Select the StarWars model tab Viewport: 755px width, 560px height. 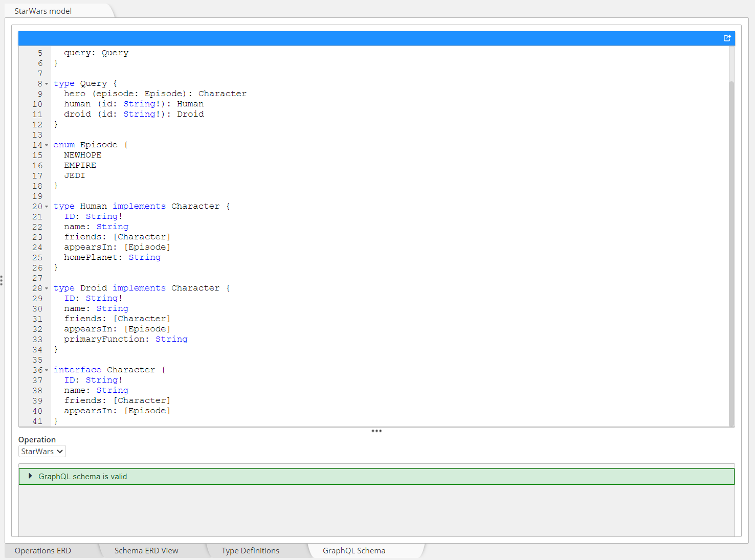pyautogui.click(x=43, y=11)
